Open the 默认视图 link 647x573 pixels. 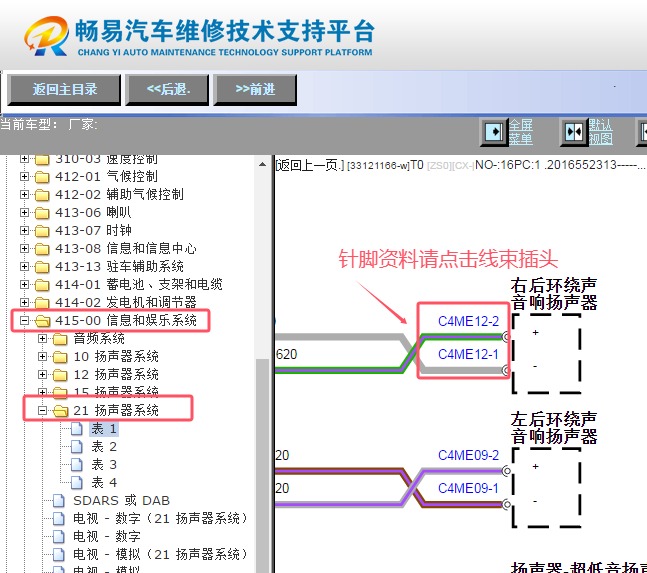tap(600, 132)
